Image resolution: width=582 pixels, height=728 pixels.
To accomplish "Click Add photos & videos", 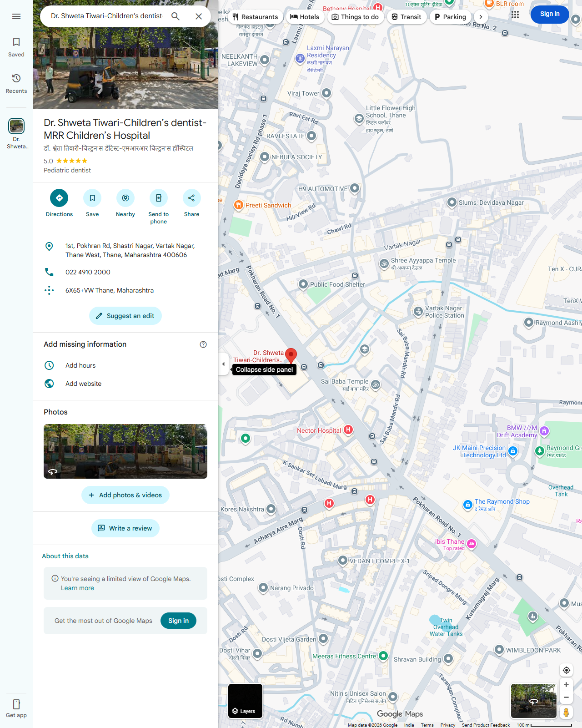I will (125, 495).
